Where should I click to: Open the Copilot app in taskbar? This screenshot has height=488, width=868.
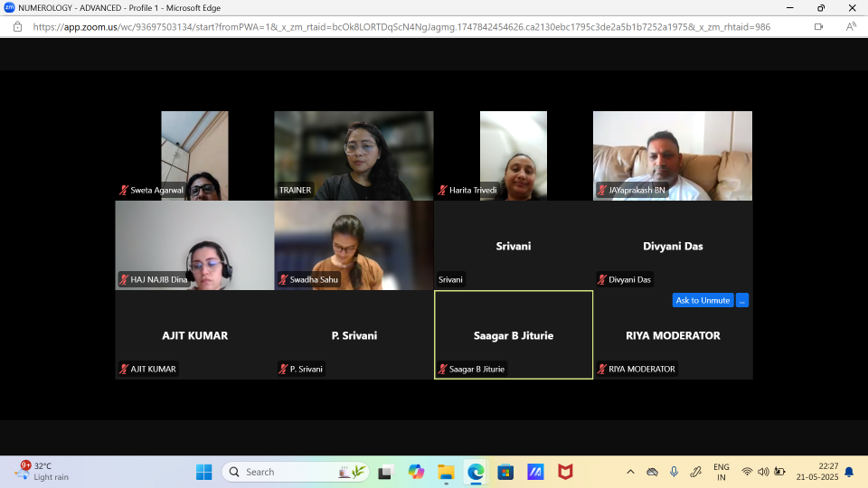click(416, 472)
